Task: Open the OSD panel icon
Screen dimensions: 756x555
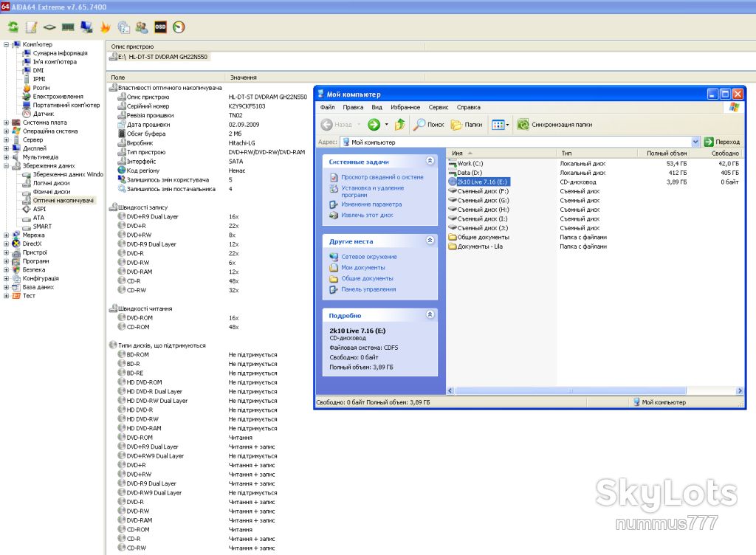Action: pos(160,27)
